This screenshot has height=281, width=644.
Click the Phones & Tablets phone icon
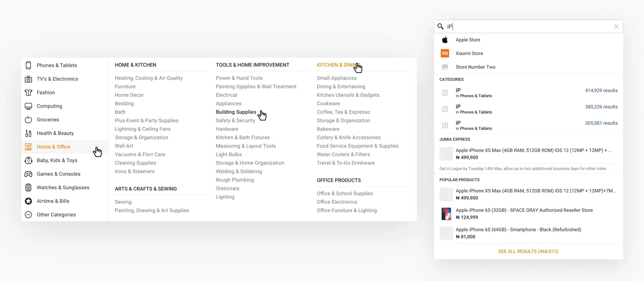tap(28, 65)
